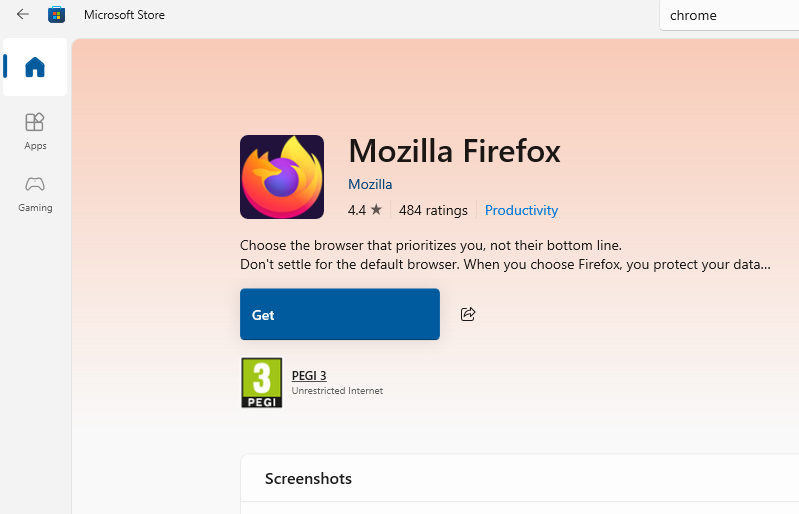Switch to the Gaming section
Image resolution: width=799 pixels, height=514 pixels.
pyautogui.click(x=35, y=193)
